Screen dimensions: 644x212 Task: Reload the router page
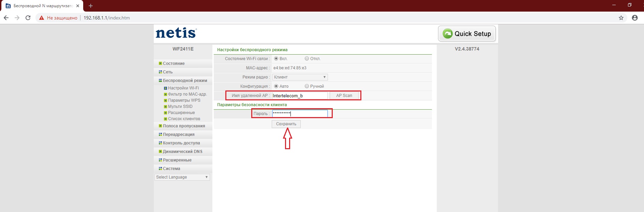[28, 18]
